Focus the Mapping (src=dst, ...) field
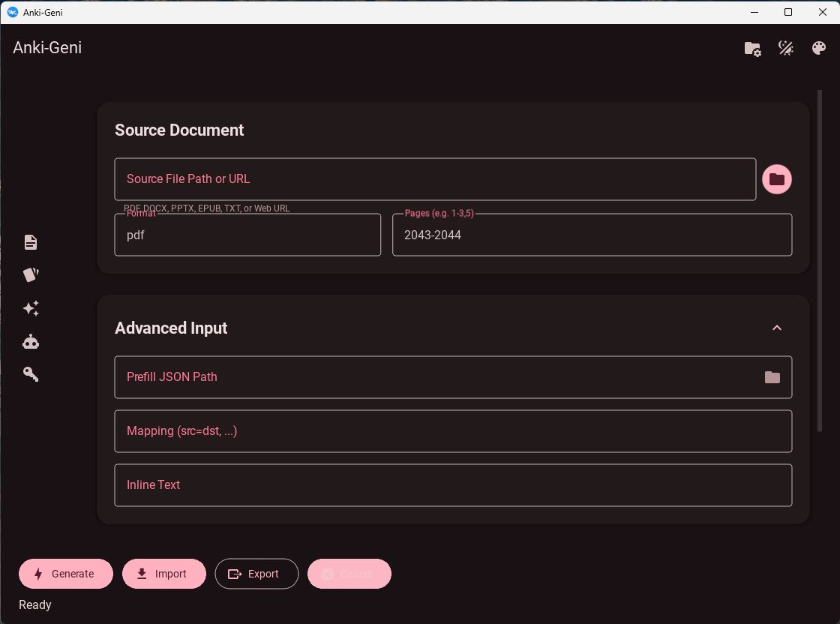This screenshot has width=840, height=624. tap(453, 431)
